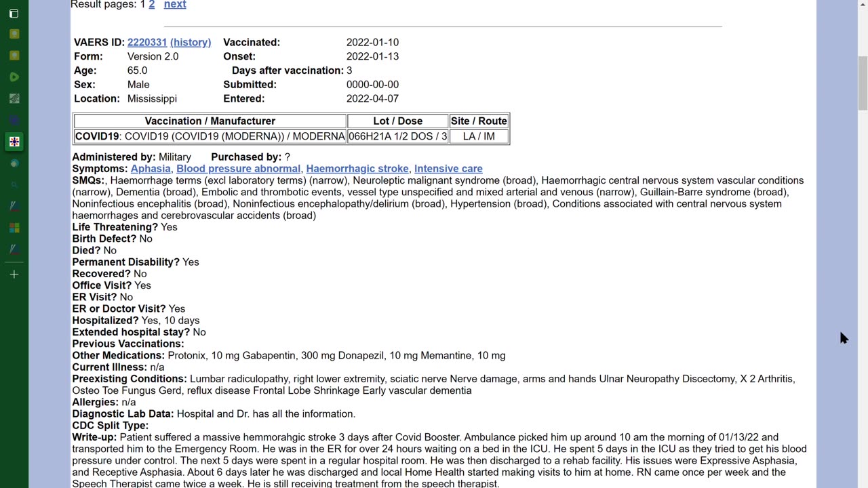
Task: Click the 'Birth Defect?' label
Action: coord(104,239)
